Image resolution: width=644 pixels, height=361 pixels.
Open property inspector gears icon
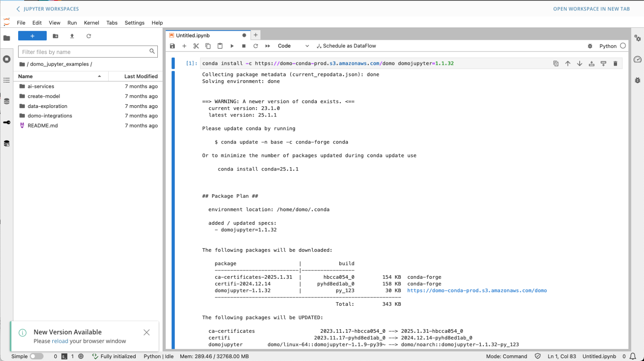(x=638, y=38)
